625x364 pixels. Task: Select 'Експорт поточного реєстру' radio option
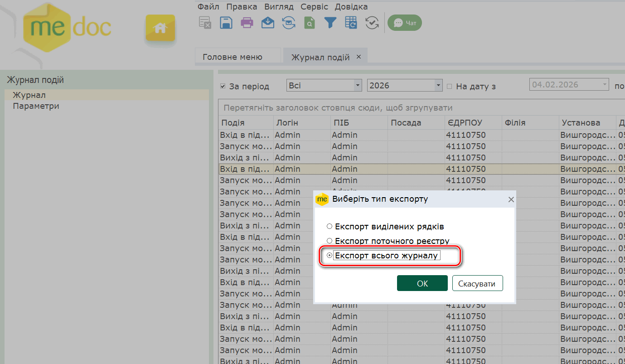(x=329, y=241)
